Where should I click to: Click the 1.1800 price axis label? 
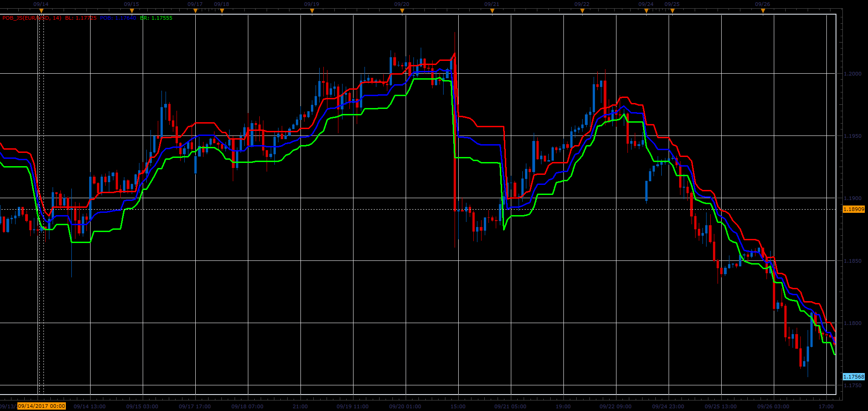[852, 323]
